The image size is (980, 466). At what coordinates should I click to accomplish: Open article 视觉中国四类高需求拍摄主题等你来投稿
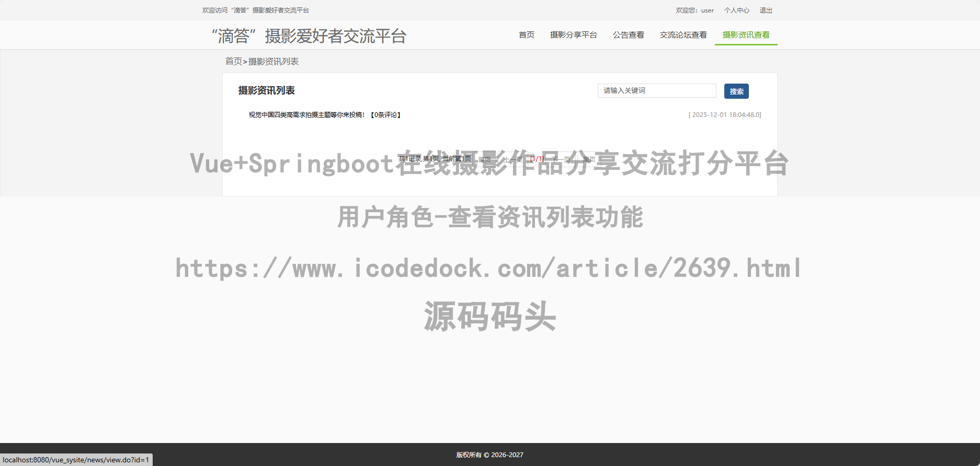click(306, 115)
